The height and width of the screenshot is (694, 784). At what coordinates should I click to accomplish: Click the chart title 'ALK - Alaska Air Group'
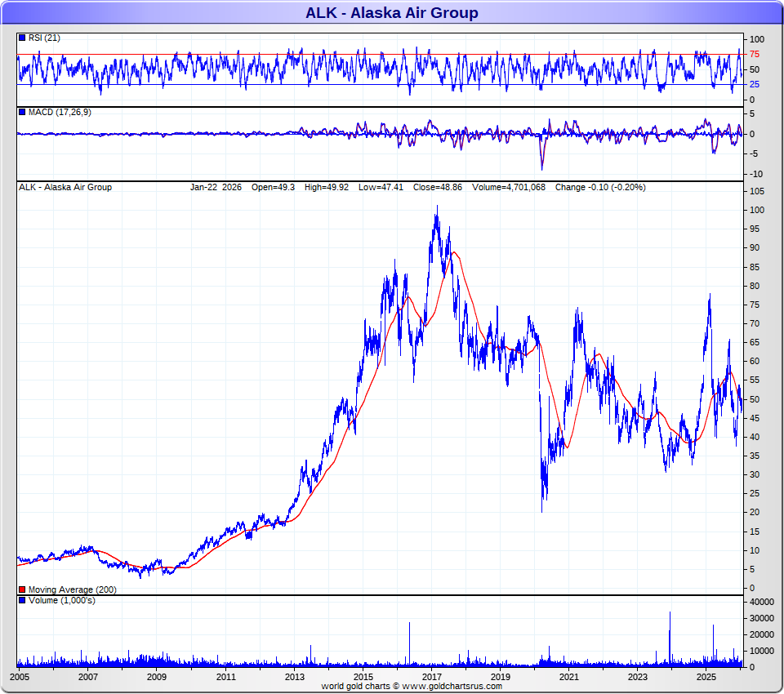[391, 12]
